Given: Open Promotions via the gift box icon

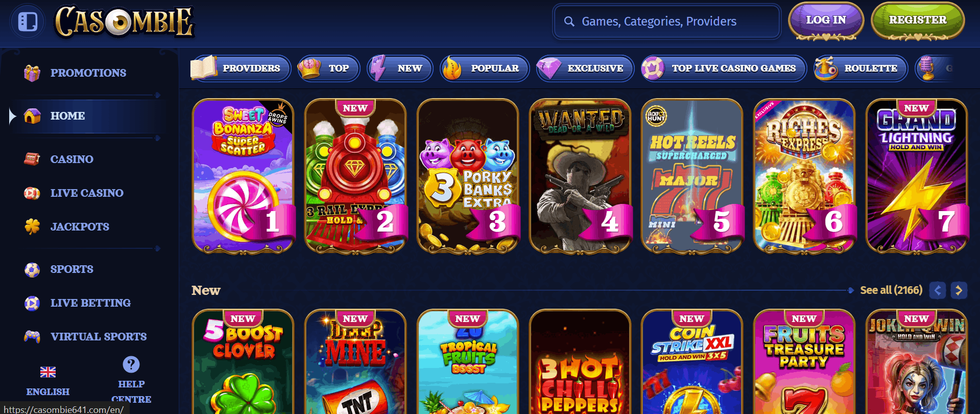Looking at the screenshot, I should 32,73.
